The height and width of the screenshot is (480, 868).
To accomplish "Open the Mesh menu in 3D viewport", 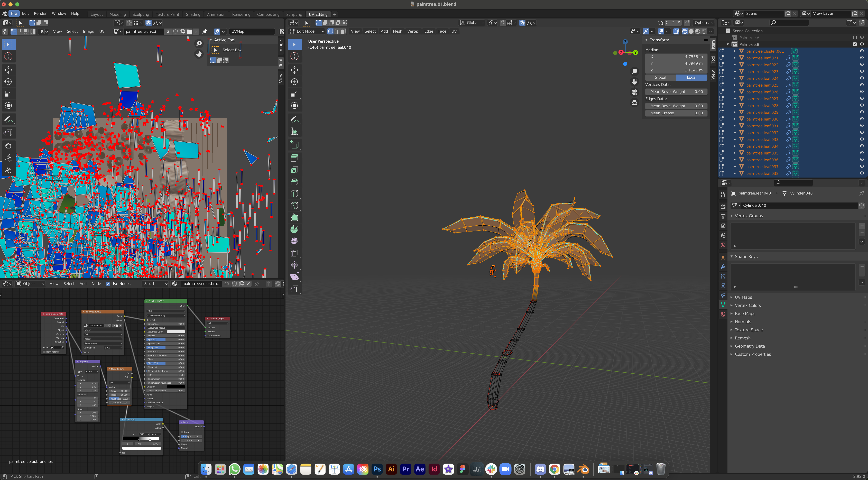I will coord(397,31).
